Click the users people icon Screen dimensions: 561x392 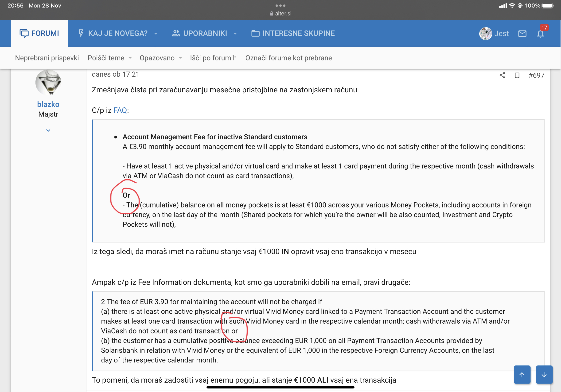[x=176, y=33]
